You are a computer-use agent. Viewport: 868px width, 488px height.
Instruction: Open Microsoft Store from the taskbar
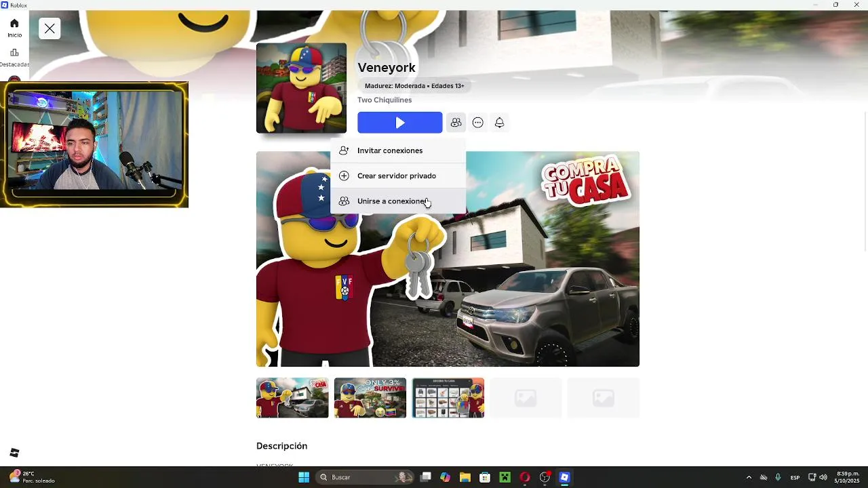pos(485,477)
